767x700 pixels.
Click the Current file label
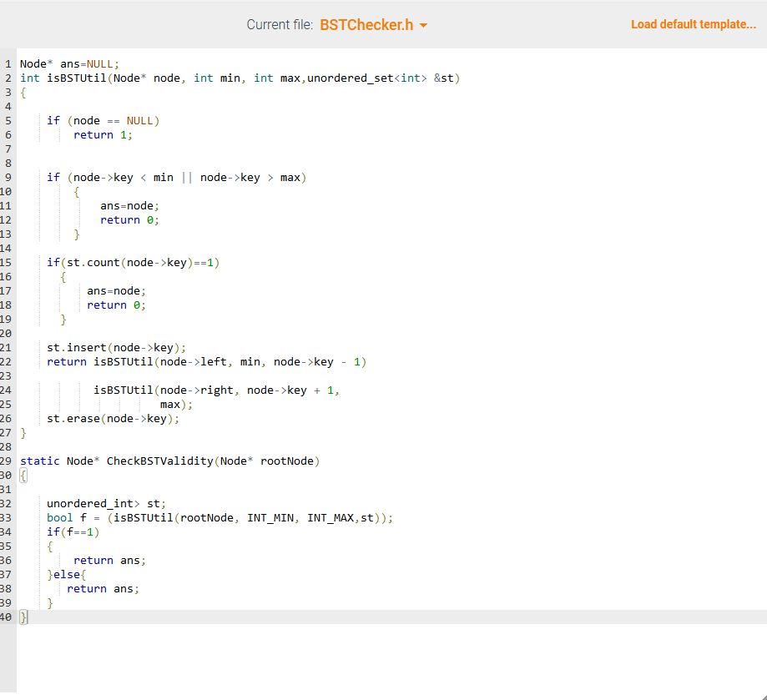(276, 24)
